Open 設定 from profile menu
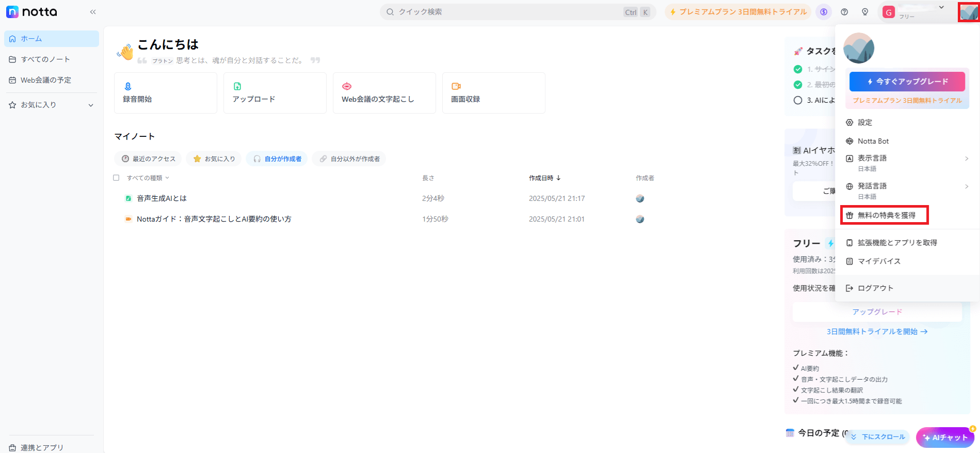 coord(907,122)
